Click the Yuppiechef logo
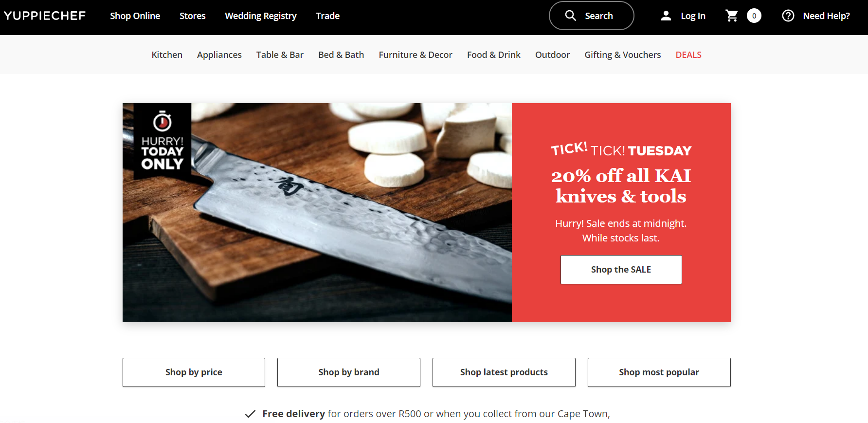 (45, 16)
